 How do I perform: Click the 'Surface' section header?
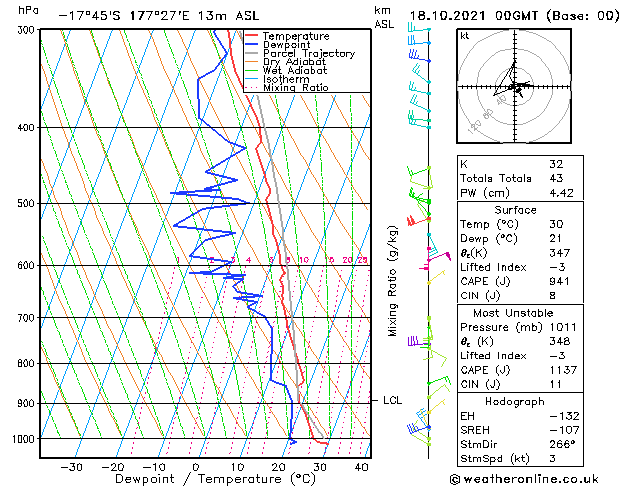[x=515, y=210]
